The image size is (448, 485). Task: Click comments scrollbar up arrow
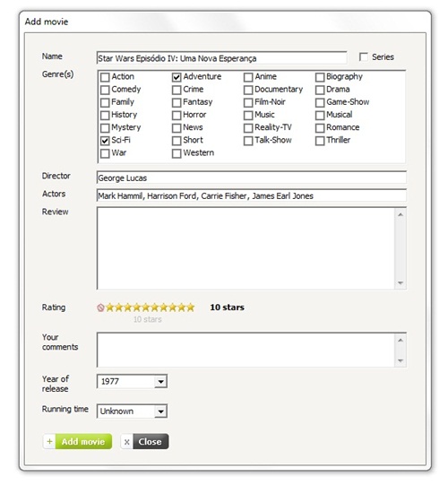pos(401,341)
